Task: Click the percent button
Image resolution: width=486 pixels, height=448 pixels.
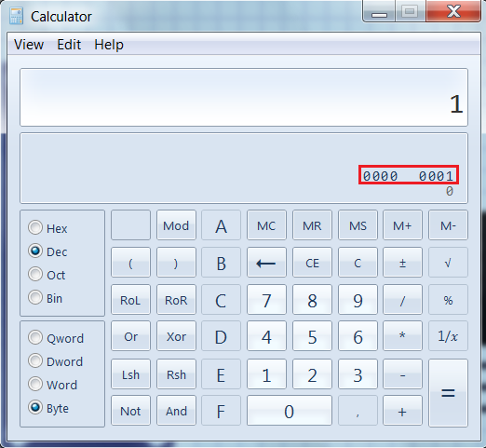Action: pyautogui.click(x=448, y=299)
